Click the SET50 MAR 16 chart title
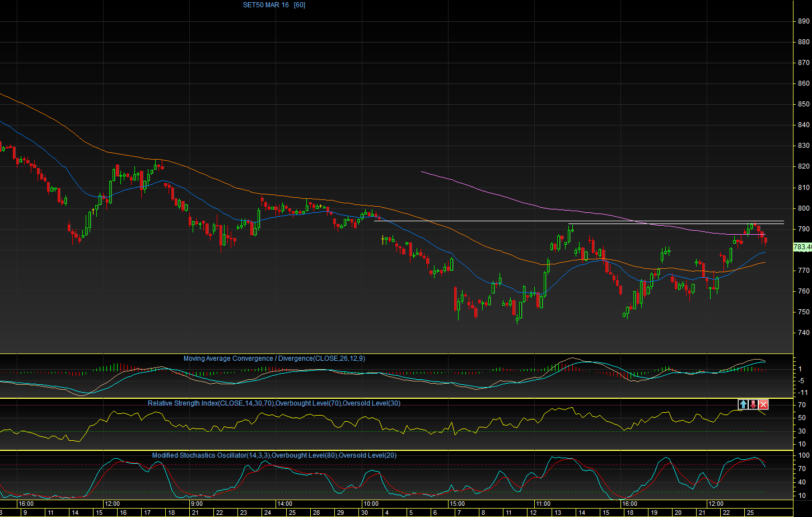 pyautogui.click(x=265, y=5)
